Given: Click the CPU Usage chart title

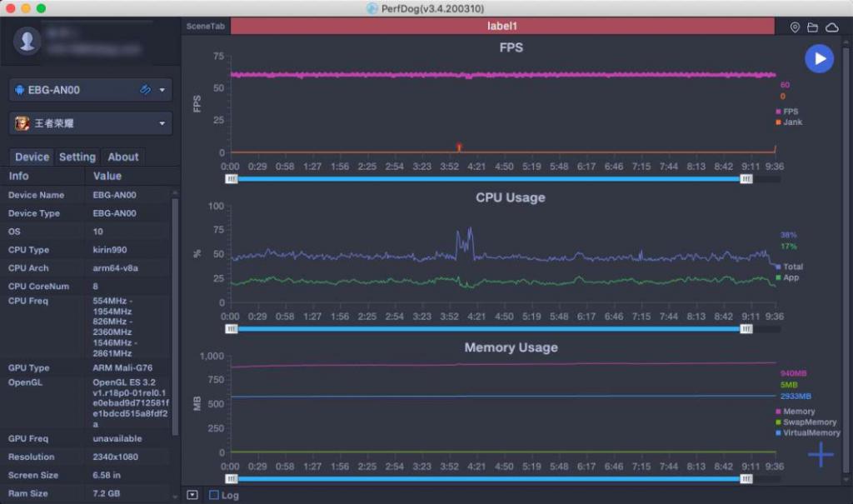Looking at the screenshot, I should (511, 197).
